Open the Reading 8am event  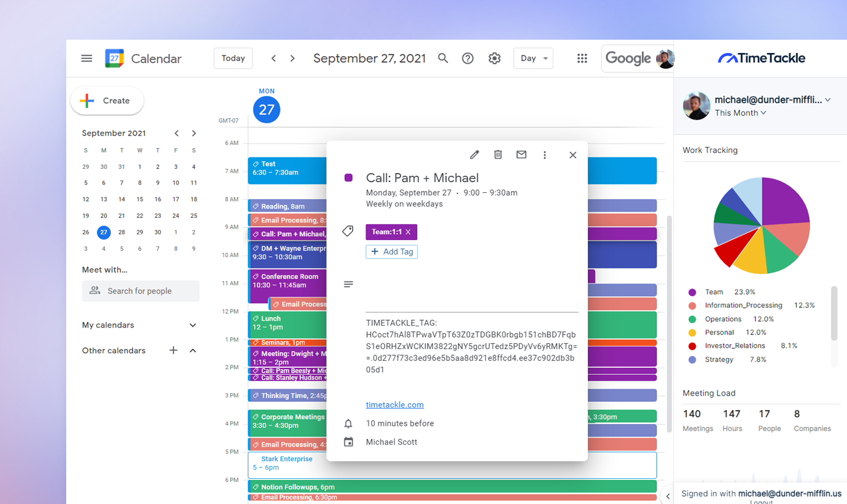[x=287, y=206]
